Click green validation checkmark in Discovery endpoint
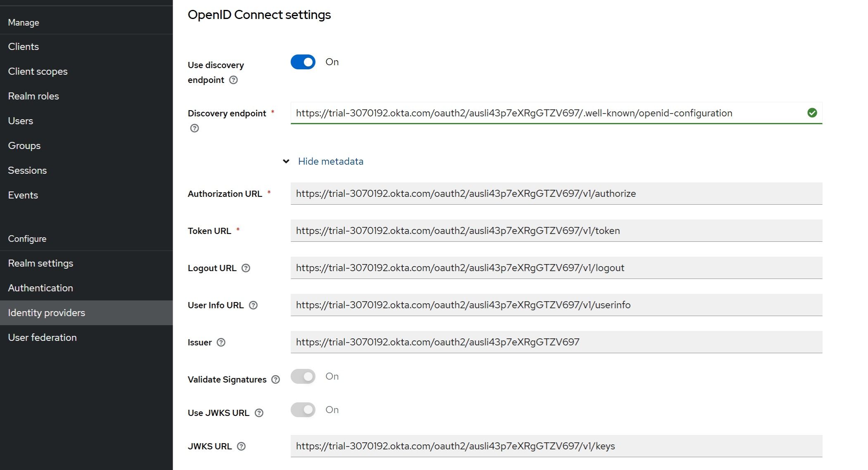Image resolution: width=868 pixels, height=470 pixels. pyautogui.click(x=812, y=113)
